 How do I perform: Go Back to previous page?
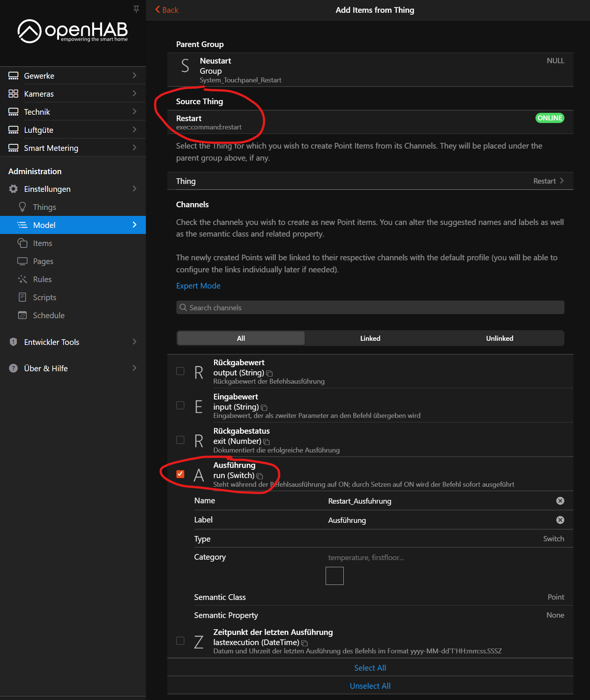(x=167, y=10)
